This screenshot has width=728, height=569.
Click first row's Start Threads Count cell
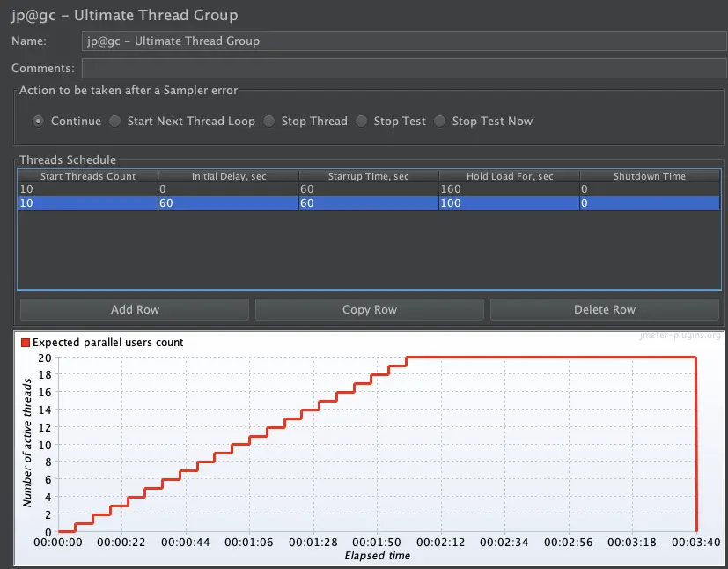88,189
